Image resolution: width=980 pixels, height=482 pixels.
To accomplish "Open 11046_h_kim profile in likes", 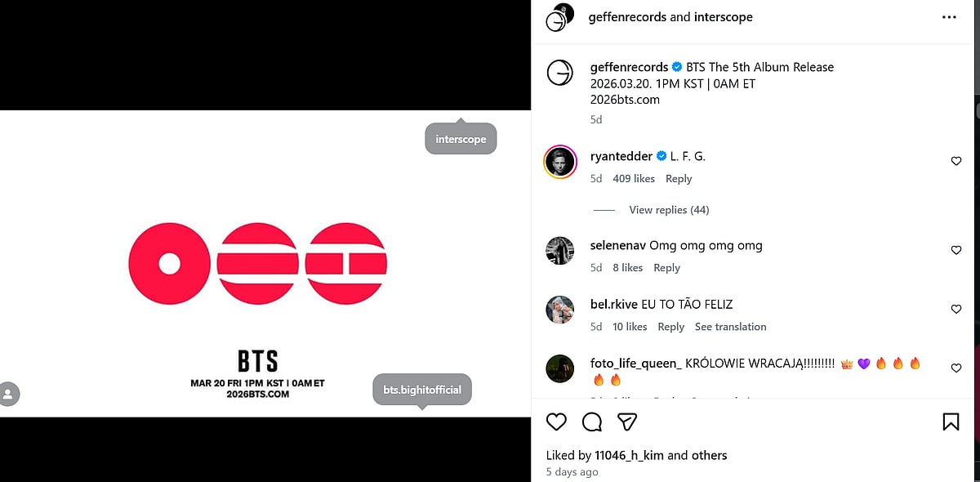I will click(x=629, y=455).
